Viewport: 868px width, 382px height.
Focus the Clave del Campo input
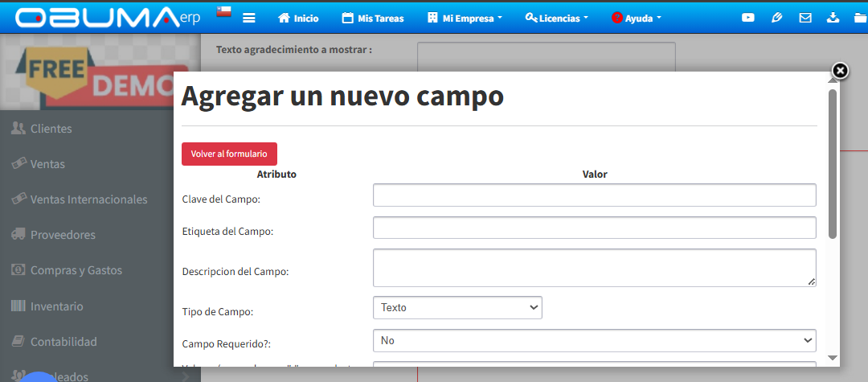click(595, 195)
